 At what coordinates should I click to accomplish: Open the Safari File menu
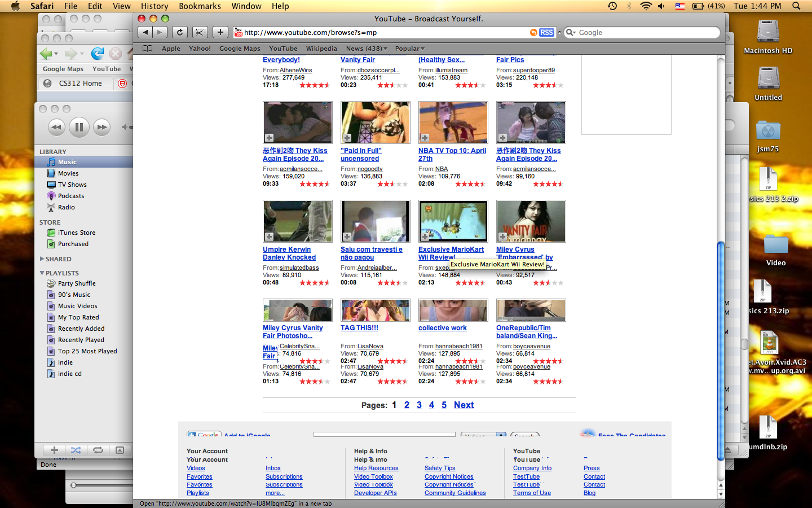click(x=71, y=6)
